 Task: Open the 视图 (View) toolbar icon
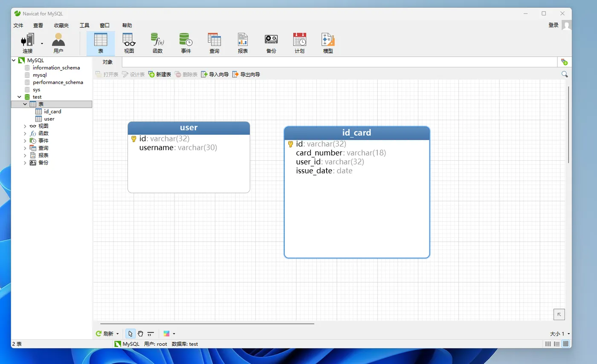(x=129, y=43)
